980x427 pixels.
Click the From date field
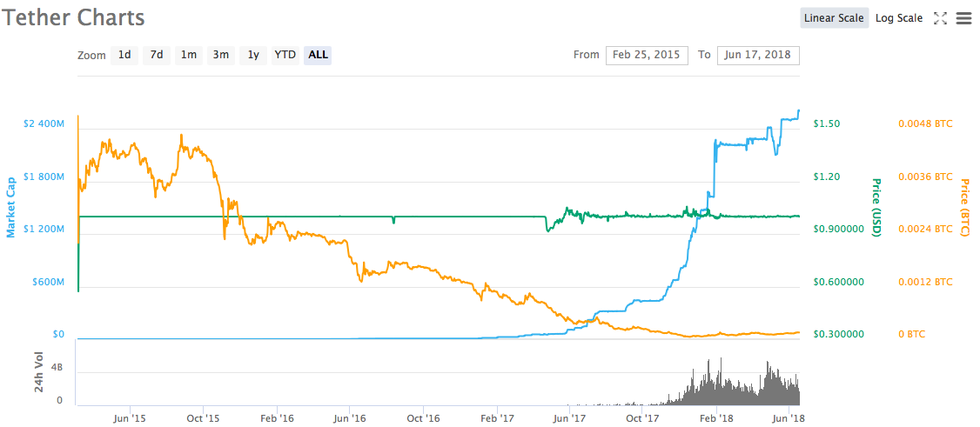pyautogui.click(x=647, y=55)
